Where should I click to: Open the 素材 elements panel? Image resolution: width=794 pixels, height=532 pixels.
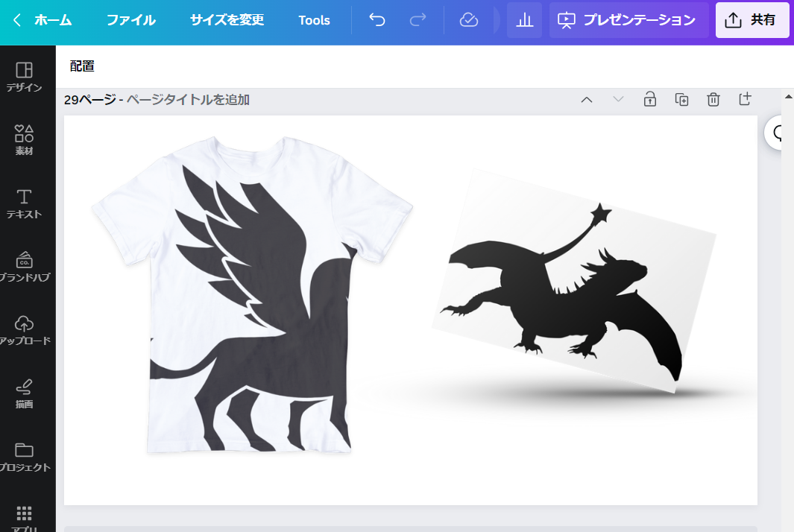(x=25, y=140)
